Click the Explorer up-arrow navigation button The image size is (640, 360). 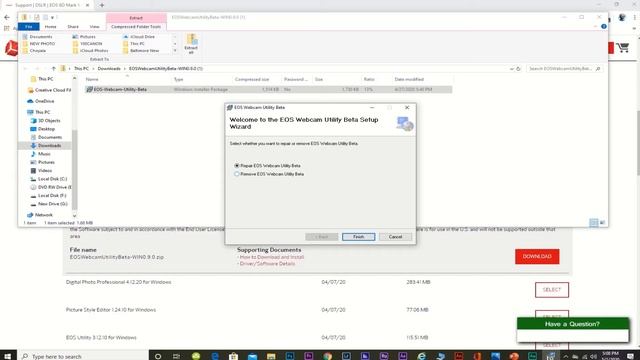[x=53, y=69]
